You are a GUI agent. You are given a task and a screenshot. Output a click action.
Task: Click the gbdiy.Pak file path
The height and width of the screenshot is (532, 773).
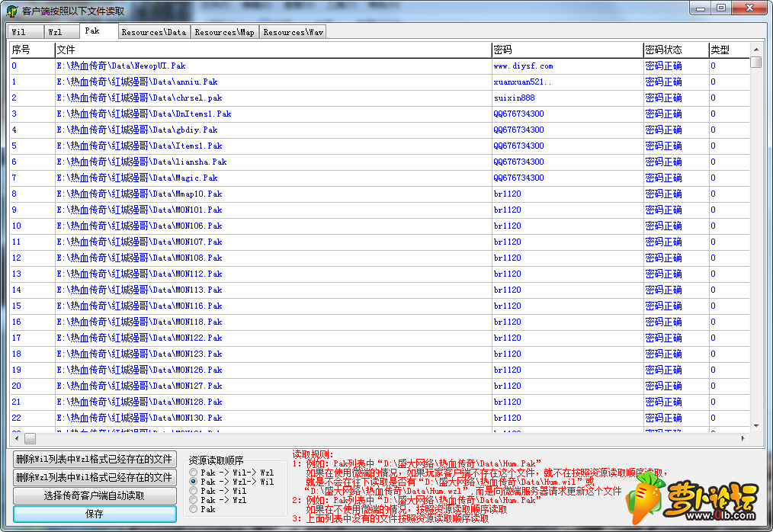point(137,130)
